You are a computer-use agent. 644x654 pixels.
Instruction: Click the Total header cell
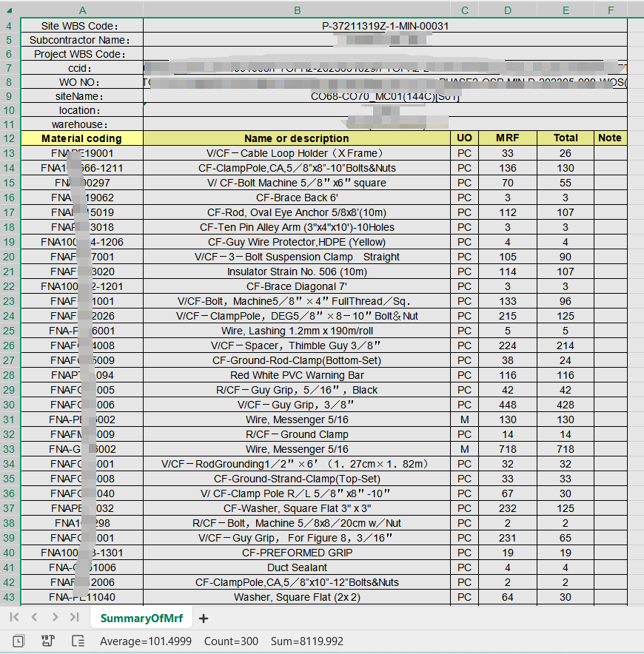click(566, 138)
